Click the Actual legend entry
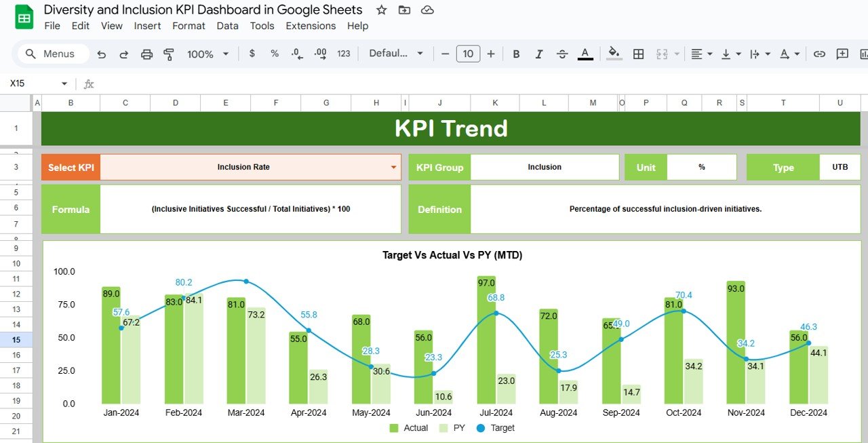Screen dimensions: 868x443 (408, 428)
